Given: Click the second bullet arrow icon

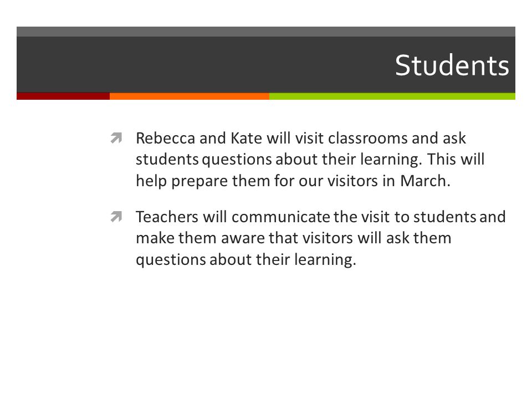Looking at the screenshot, I should (x=116, y=217).
